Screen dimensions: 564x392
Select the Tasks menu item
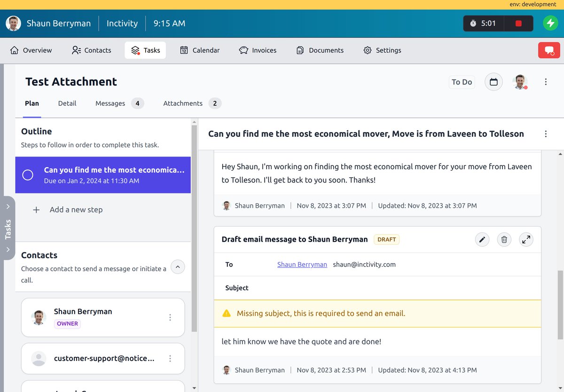coord(145,50)
